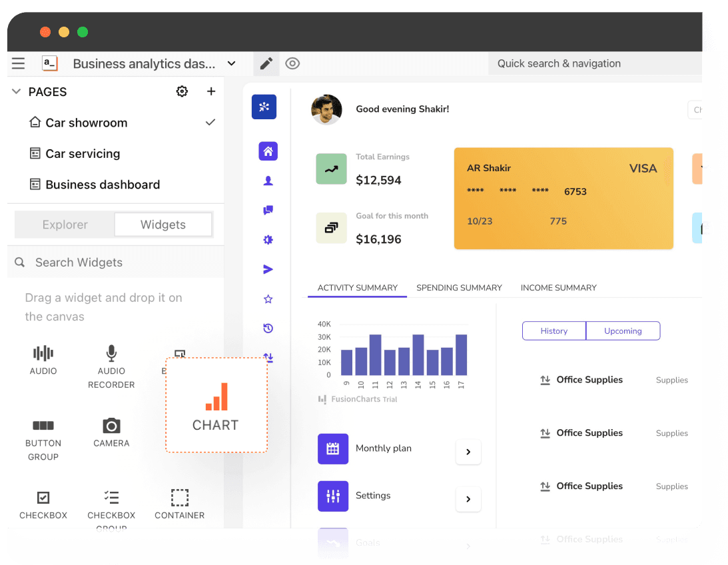Open the Monthly plan arrow
Screen dimensions: 728x565
(x=468, y=452)
